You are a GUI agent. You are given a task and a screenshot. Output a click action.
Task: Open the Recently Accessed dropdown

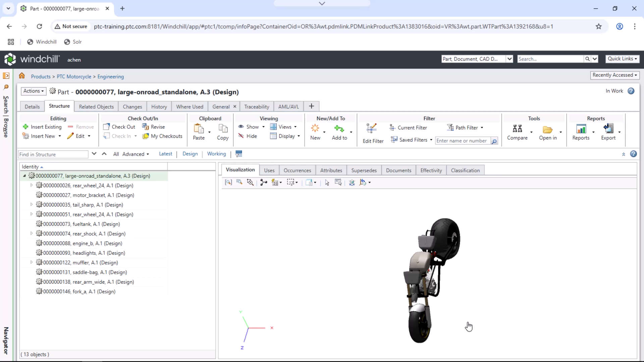pyautogui.click(x=615, y=75)
